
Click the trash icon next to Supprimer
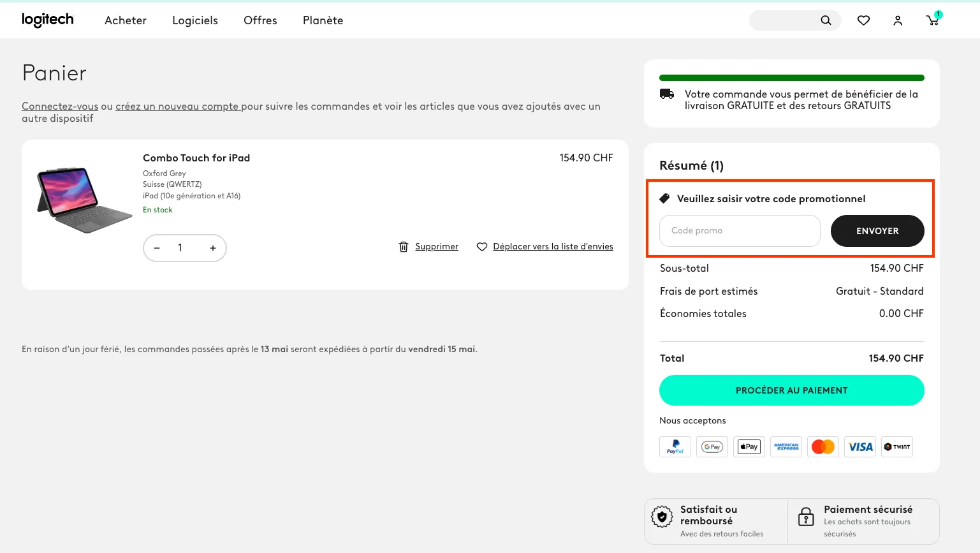(x=404, y=247)
